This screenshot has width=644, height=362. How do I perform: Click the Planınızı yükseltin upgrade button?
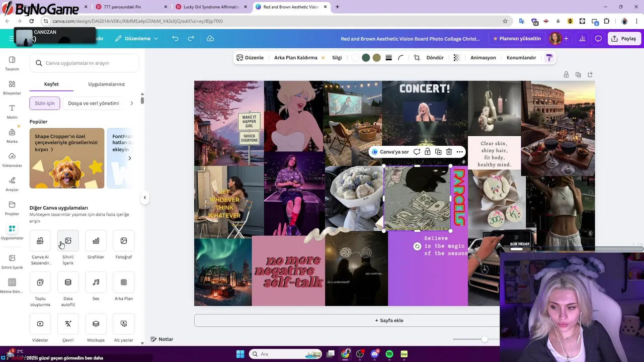(517, 39)
